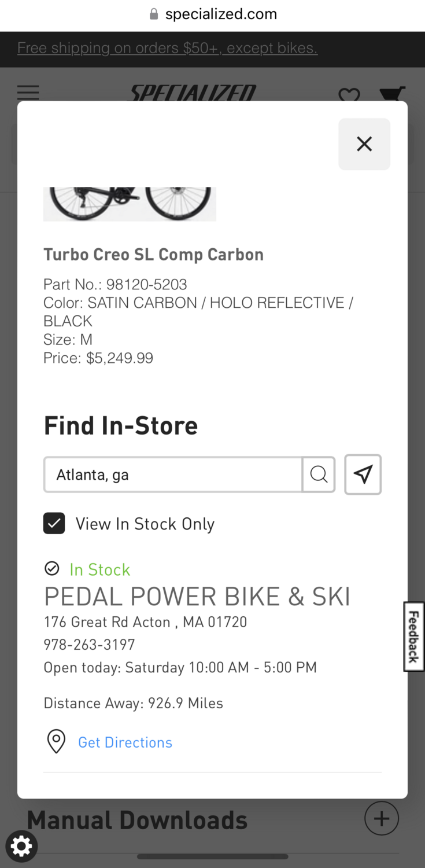Viewport: 425px width, 868px height.
Task: Tap the map pin icon
Action: coord(56,741)
